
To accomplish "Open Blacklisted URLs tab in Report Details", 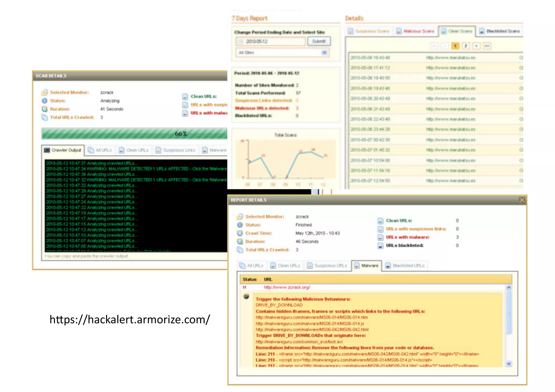I will click(405, 265).
